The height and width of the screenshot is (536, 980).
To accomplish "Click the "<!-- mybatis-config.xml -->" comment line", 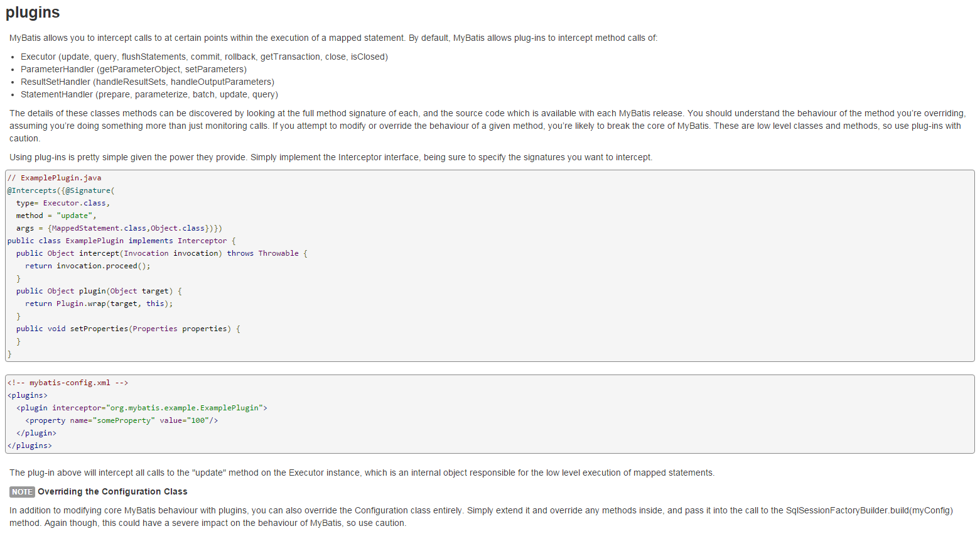I will coord(68,383).
